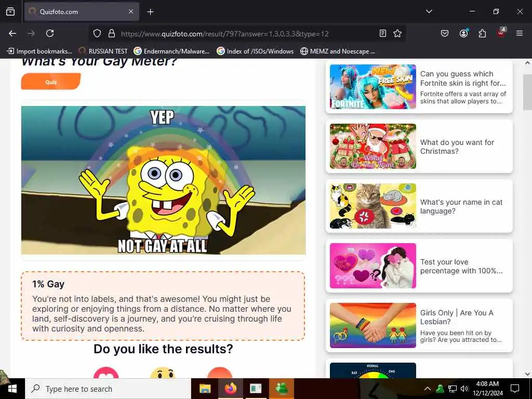Click the green user tray icon
This screenshot has width=532, height=399.
[x=440, y=389]
